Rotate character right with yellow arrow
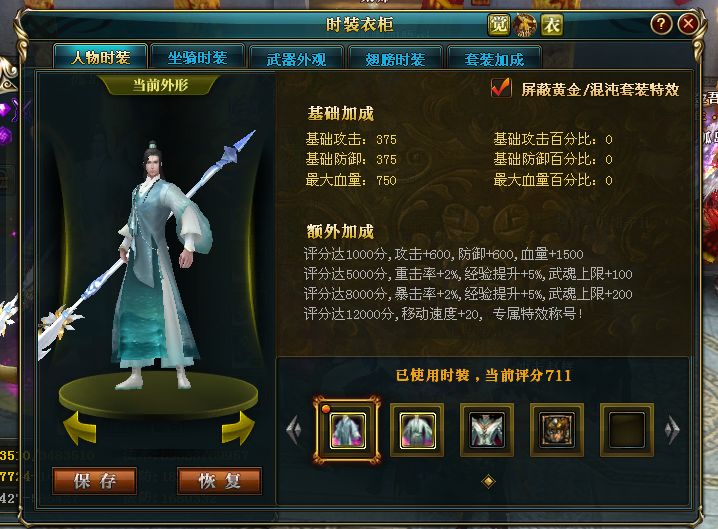Image resolution: width=718 pixels, height=529 pixels. pyautogui.click(x=238, y=428)
